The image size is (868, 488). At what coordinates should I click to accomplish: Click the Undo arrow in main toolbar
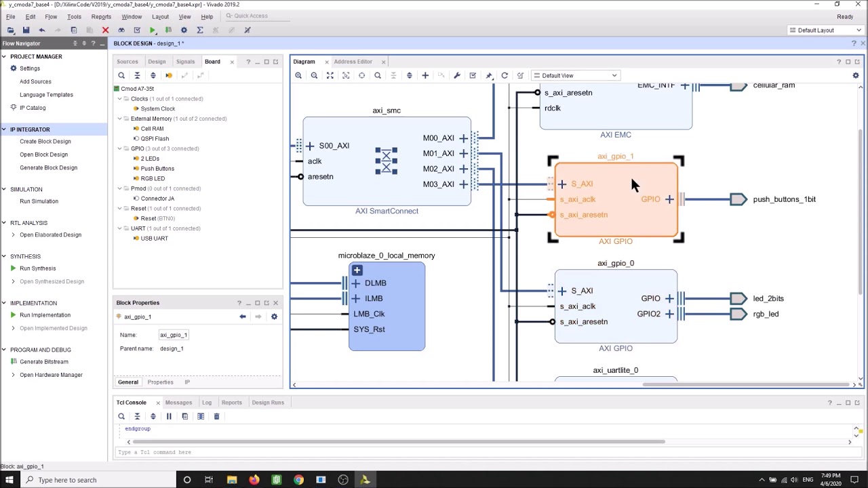42,30
